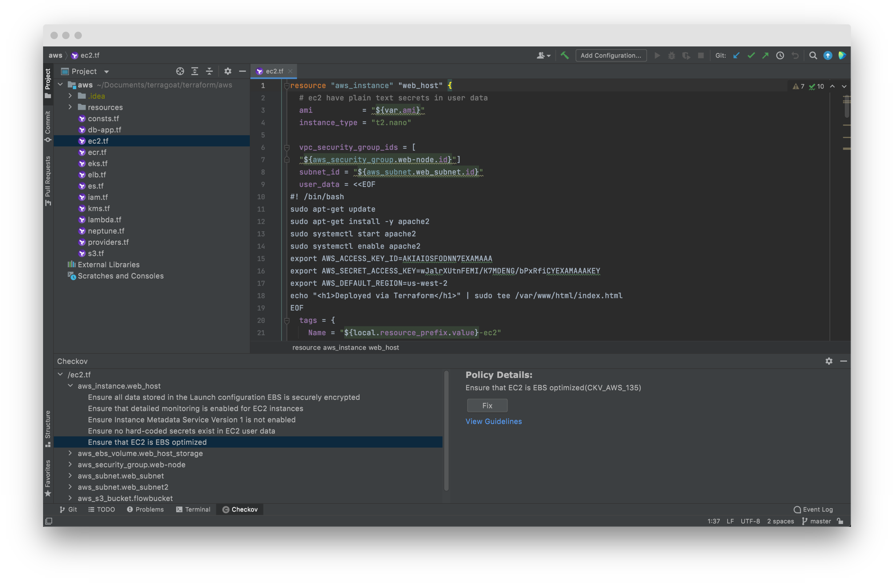Click the Fix button
This screenshot has height=588, width=894.
click(x=487, y=406)
